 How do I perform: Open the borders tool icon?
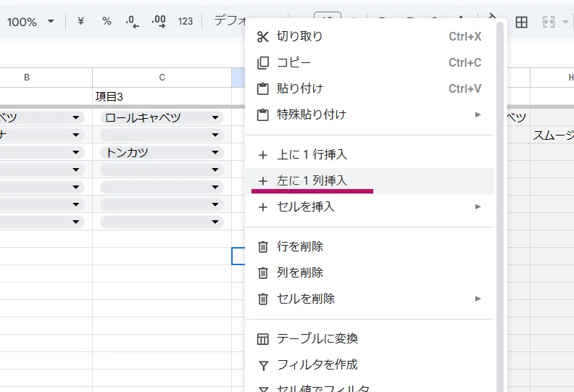[x=521, y=22]
